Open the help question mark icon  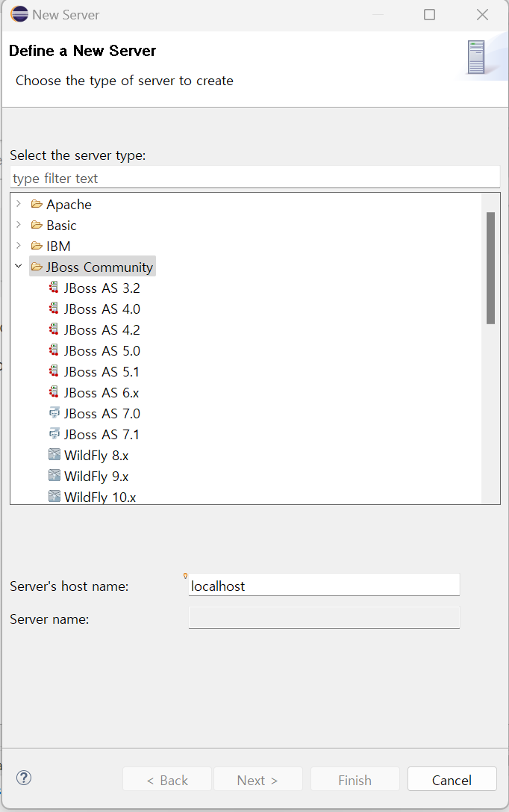(x=24, y=778)
